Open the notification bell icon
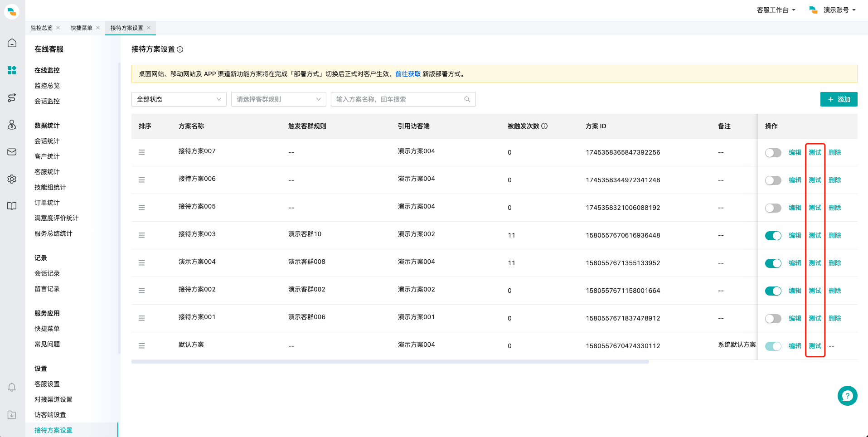This screenshot has height=437, width=868. point(12,388)
